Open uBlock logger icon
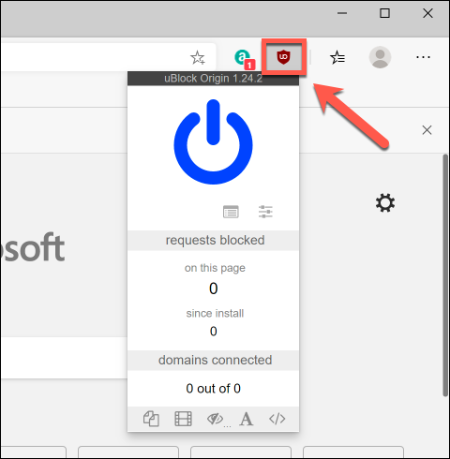Screen dimensions: 450x459 click(231, 212)
